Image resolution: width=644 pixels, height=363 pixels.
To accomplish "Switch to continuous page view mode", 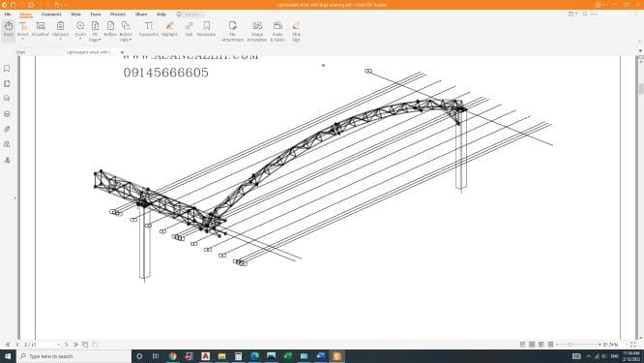I will 532,345.
